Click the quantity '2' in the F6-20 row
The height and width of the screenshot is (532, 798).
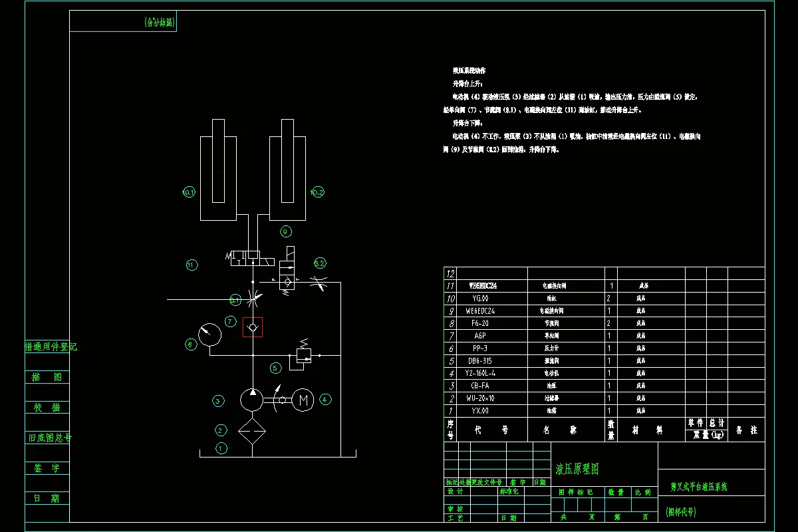610,323
